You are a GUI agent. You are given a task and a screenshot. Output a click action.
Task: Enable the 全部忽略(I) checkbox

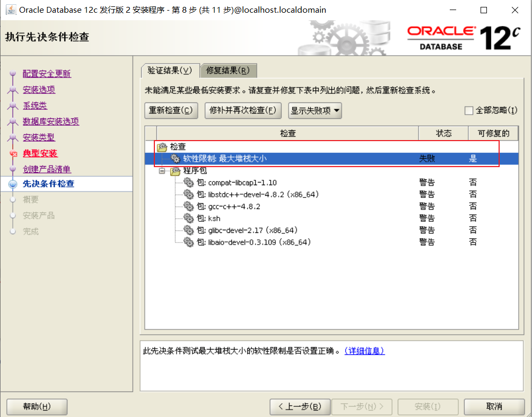coord(468,110)
